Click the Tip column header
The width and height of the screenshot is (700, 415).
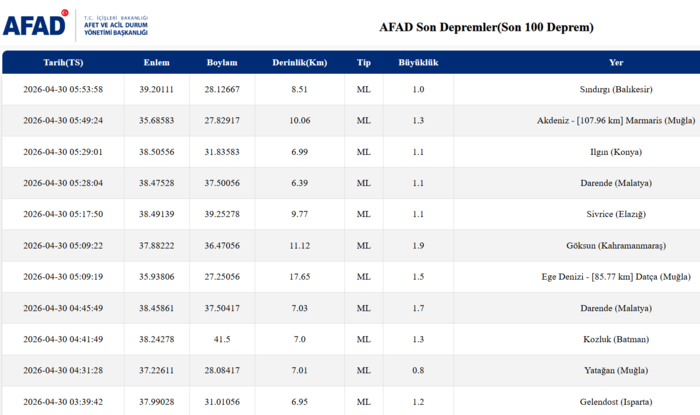pyautogui.click(x=363, y=62)
